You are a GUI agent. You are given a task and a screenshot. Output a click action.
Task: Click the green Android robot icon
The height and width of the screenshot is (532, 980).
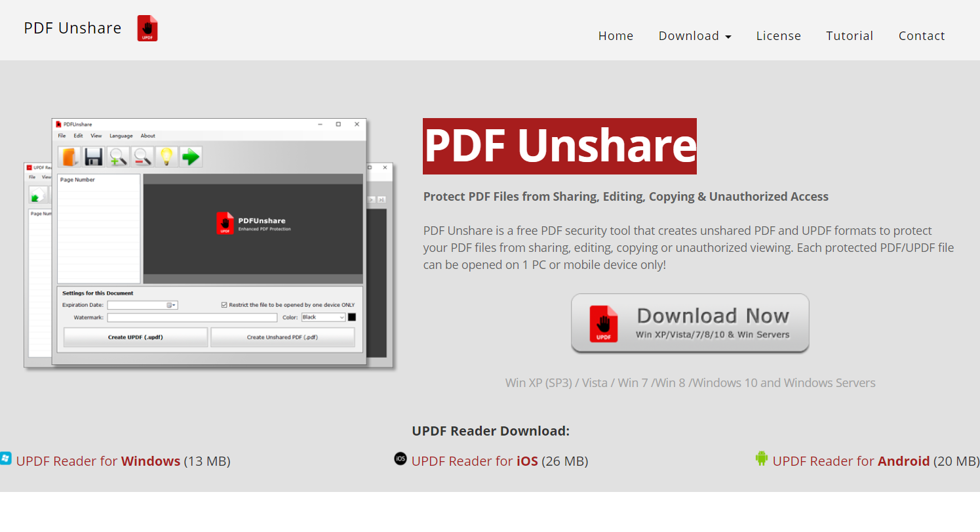tap(762, 459)
